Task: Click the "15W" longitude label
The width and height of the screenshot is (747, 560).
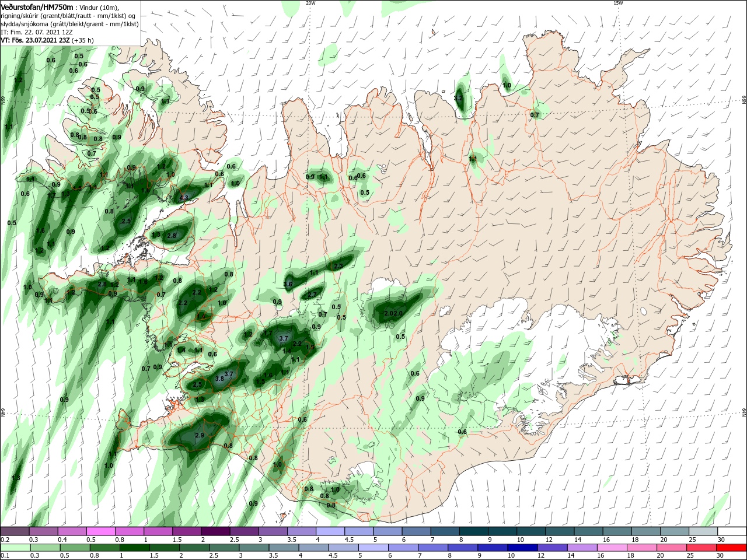Action: coord(619,3)
